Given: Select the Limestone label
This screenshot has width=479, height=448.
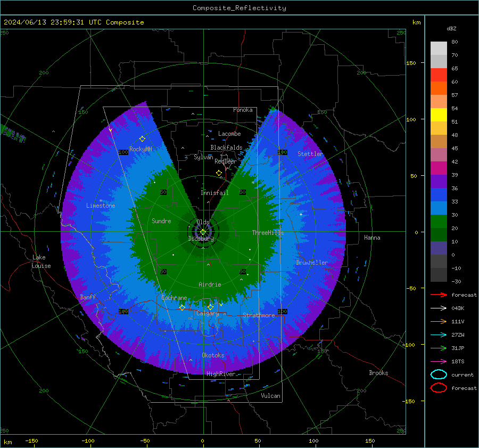Looking at the screenshot, I should coord(101,206).
